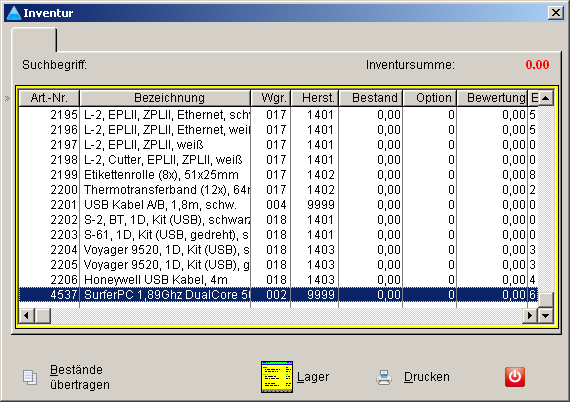570x402 pixels.
Task: Sort by Bezeichnung column header
Action: (165, 98)
